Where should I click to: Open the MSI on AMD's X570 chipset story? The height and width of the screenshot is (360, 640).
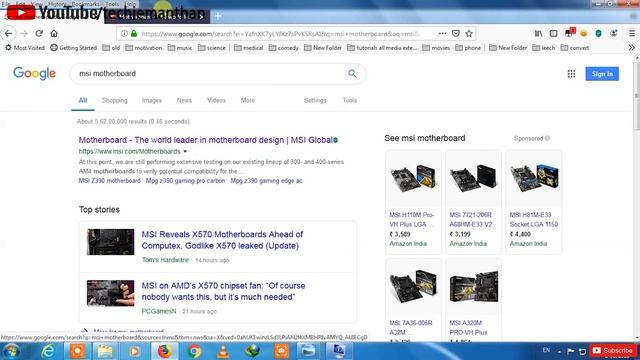point(223,291)
